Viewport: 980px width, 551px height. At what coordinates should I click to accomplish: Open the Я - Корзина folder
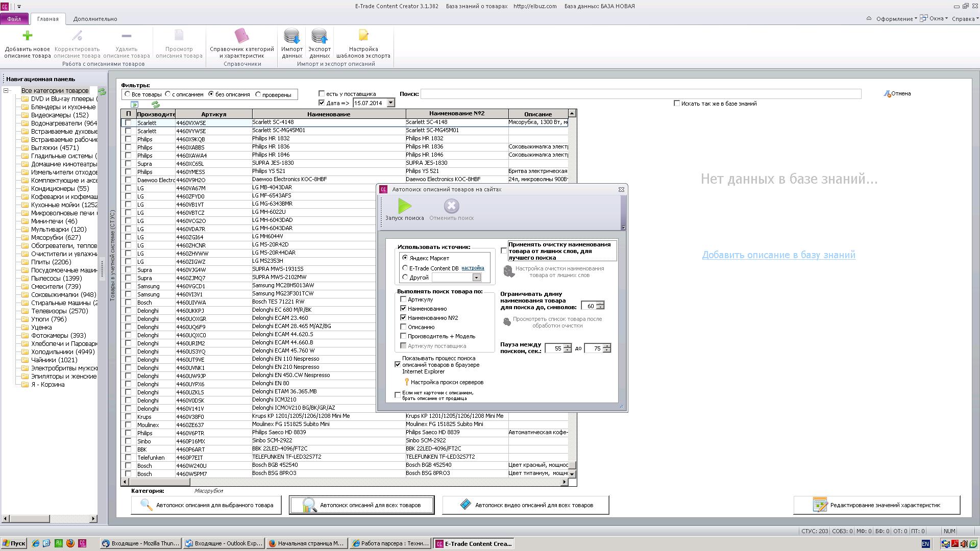[47, 385]
